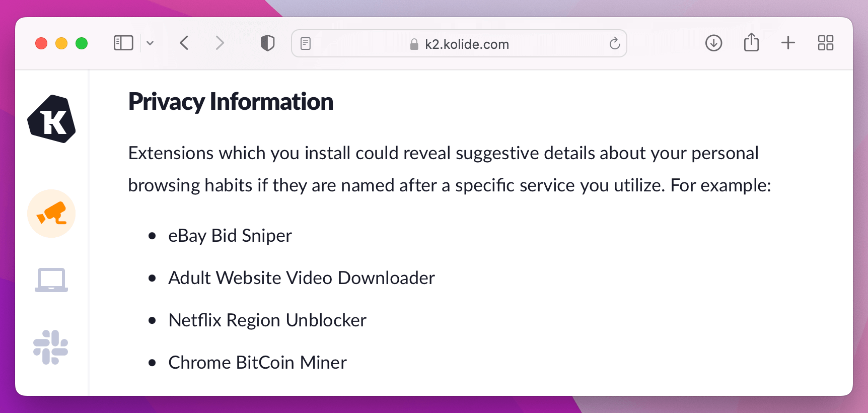The image size is (868, 413).
Task: Click the Kolide logo in the sidebar
Action: [x=51, y=119]
